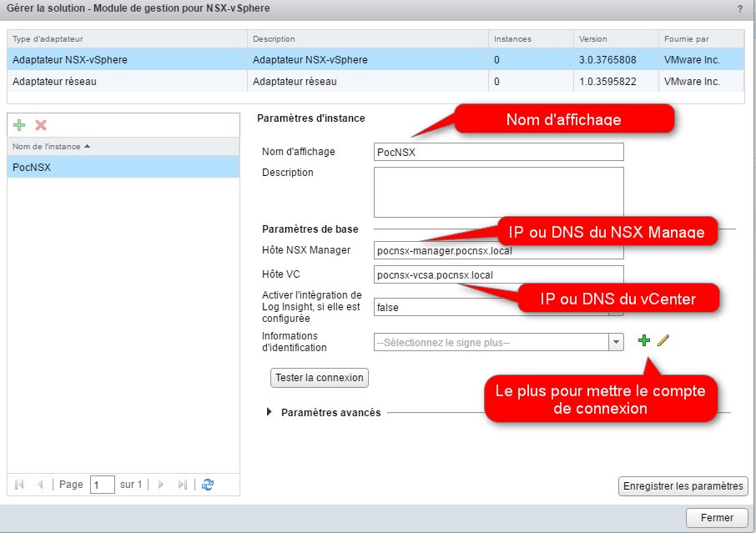Click Tester la connexion button

tap(320, 377)
